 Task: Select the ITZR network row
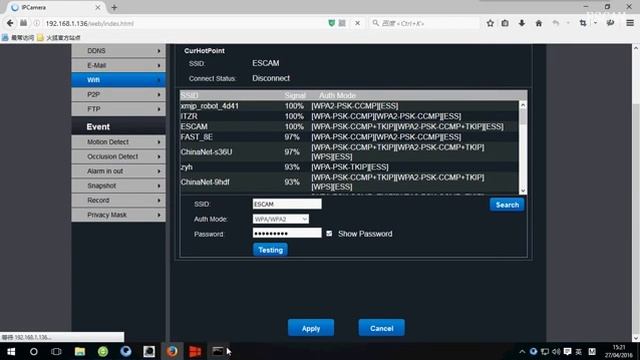pos(349,116)
